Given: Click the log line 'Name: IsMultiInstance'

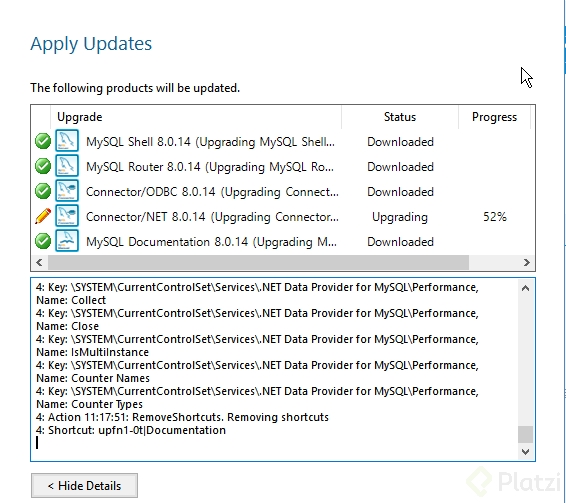Looking at the screenshot, I should coord(92,352).
